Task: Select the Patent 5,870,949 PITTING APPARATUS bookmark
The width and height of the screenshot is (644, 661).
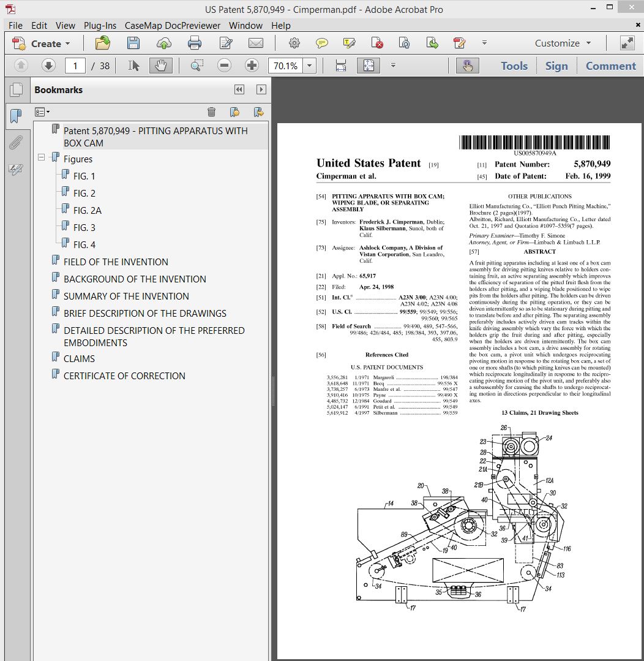Action: [155, 137]
